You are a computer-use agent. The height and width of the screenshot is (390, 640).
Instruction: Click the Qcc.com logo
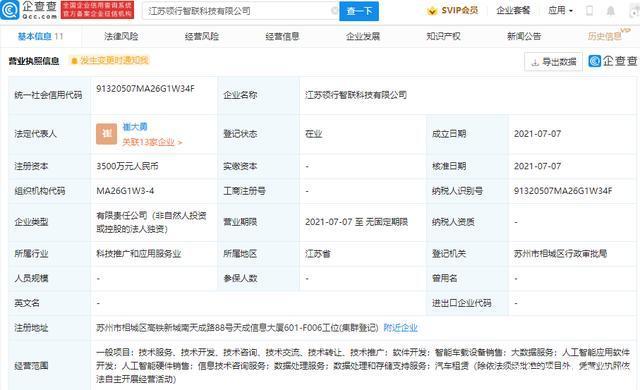click(29, 10)
